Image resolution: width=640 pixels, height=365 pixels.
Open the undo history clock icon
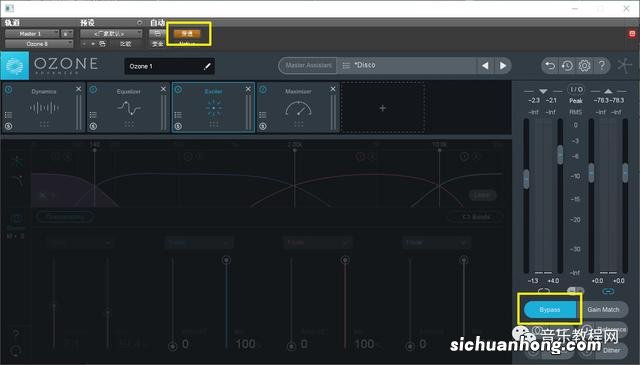[567, 65]
